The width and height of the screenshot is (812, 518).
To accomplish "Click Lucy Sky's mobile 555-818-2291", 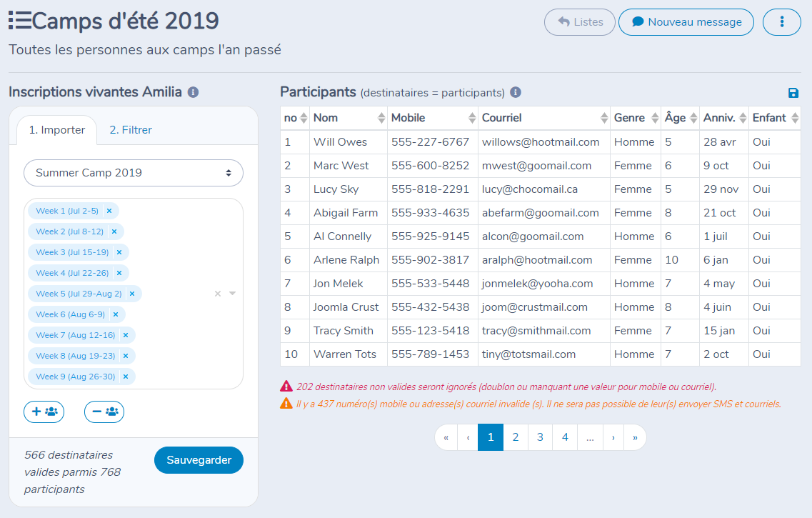I will point(431,189).
